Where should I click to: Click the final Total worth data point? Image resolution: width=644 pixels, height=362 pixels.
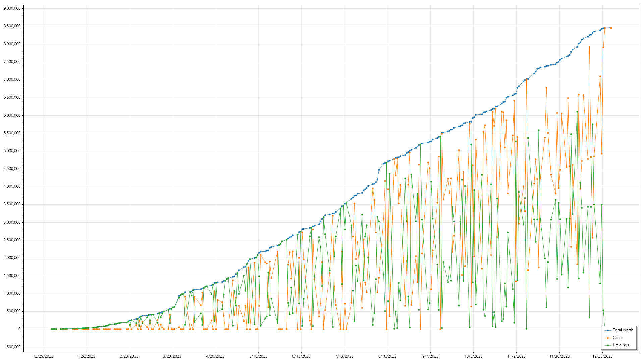click(x=611, y=28)
